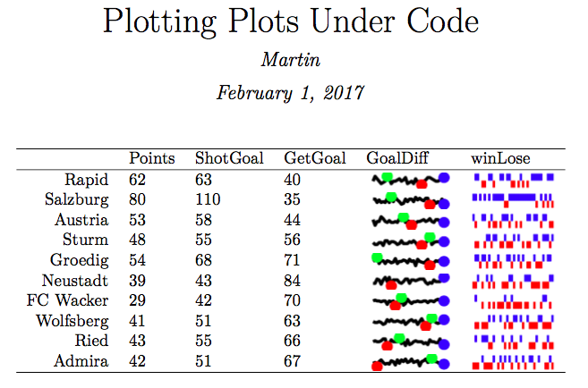The image size is (588, 388).
Task: Click the Salzburg row label
Action: click(76, 200)
